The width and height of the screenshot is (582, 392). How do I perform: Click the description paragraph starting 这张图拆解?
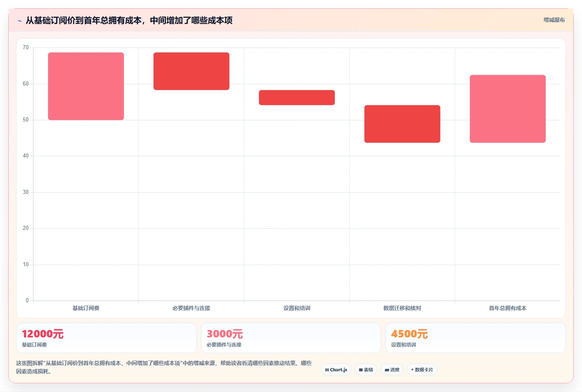pos(164,367)
